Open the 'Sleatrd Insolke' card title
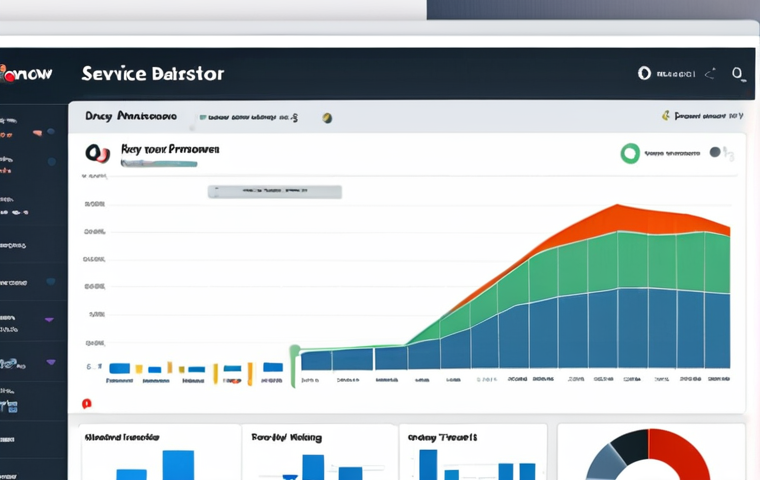The image size is (760, 480). pos(122,437)
